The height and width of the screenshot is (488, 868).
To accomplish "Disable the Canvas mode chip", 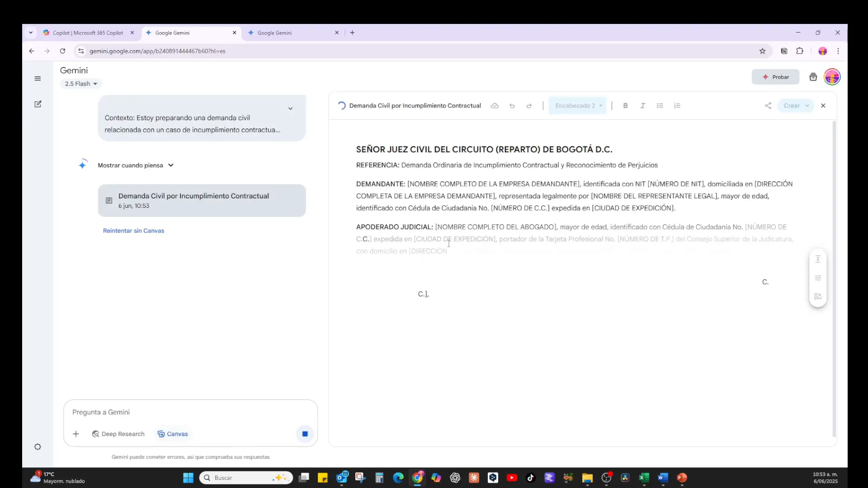I will (172, 434).
